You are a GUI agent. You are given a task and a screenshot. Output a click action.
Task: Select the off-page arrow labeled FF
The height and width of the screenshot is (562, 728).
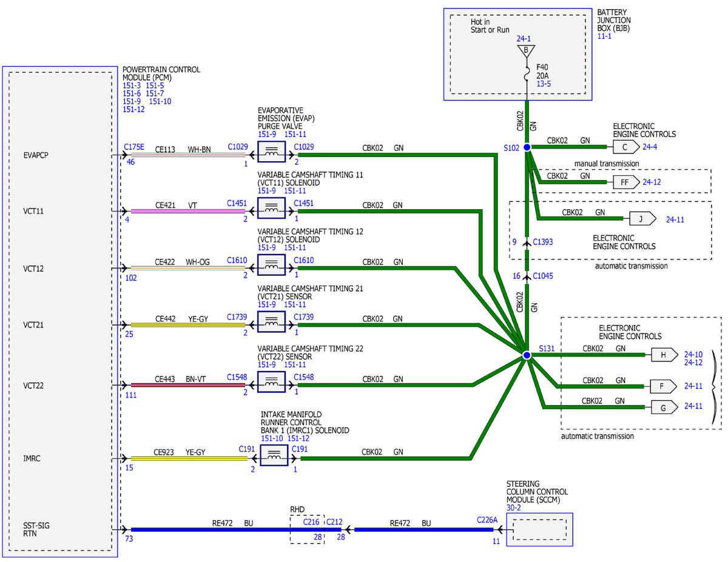click(x=625, y=182)
